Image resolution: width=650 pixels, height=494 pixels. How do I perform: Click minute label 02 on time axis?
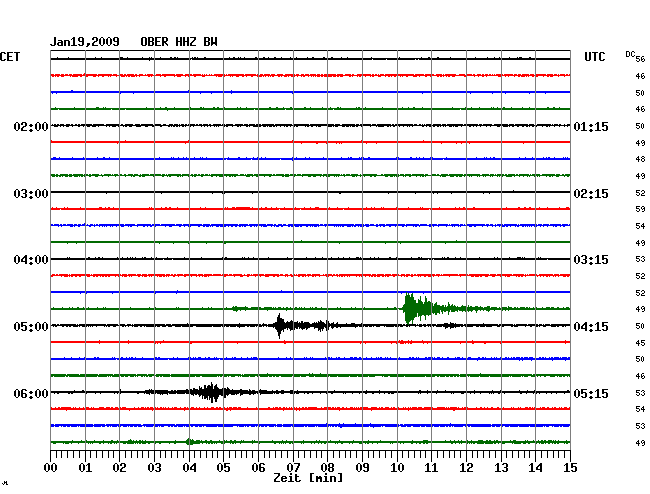119,468
